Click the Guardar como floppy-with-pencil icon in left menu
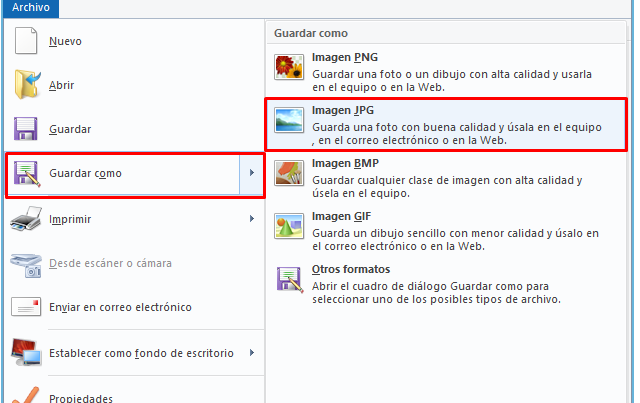 [x=27, y=174]
